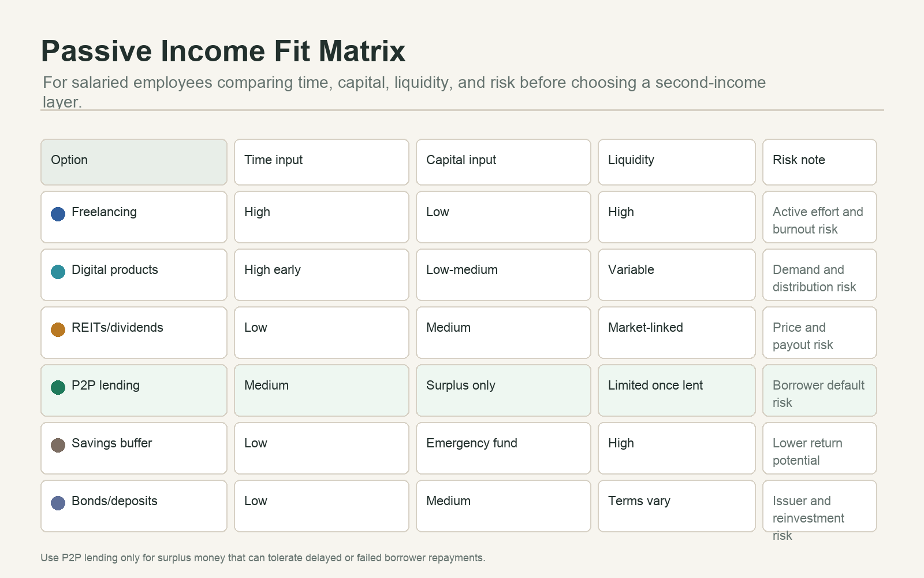Click the Borrower default risk cell
Image resolution: width=924 pixels, height=578 pixels.
[819, 390]
